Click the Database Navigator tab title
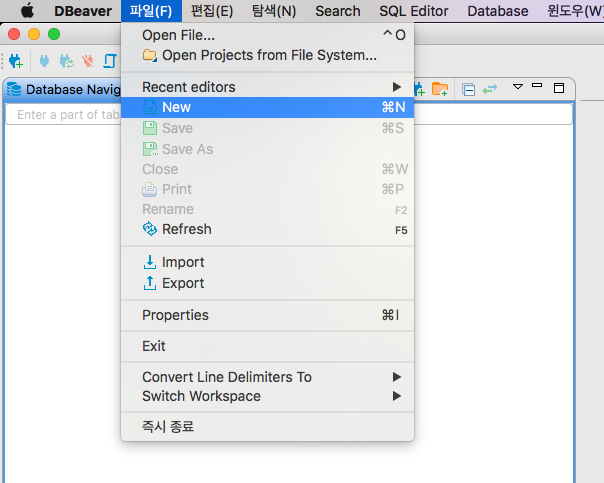The image size is (604, 483). click(73, 90)
